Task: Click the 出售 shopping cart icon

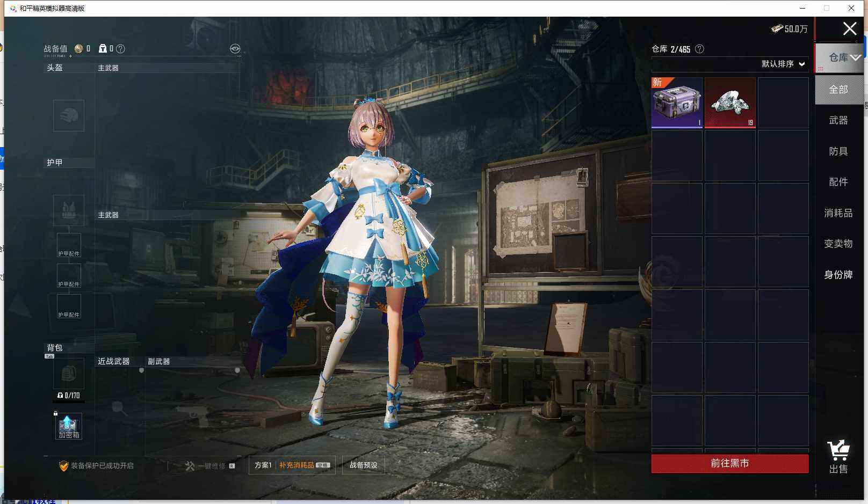Action: 838,457
